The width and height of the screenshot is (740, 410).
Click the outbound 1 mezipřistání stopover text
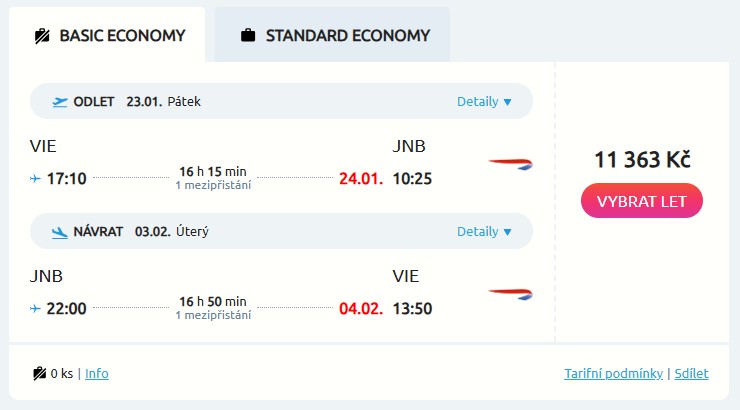[x=213, y=185]
